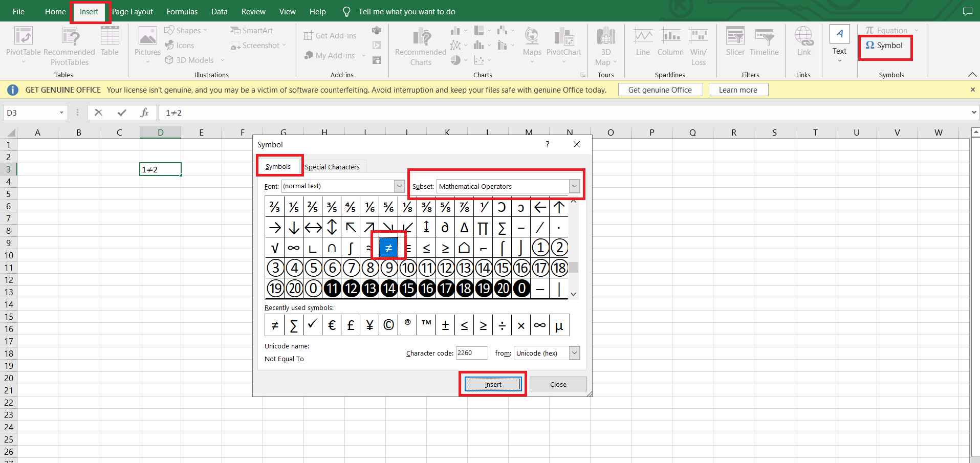Insert a Table from ribbon
The height and width of the screenshot is (463, 980).
(x=110, y=41)
